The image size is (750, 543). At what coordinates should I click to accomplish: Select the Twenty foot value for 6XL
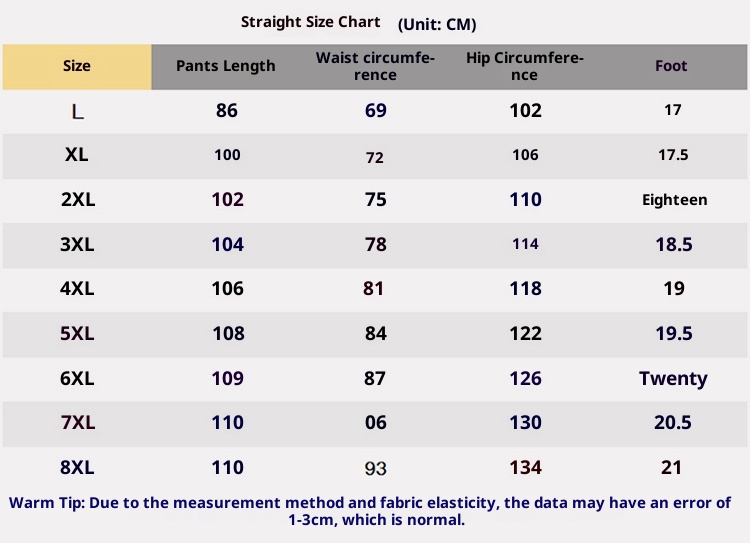point(673,379)
